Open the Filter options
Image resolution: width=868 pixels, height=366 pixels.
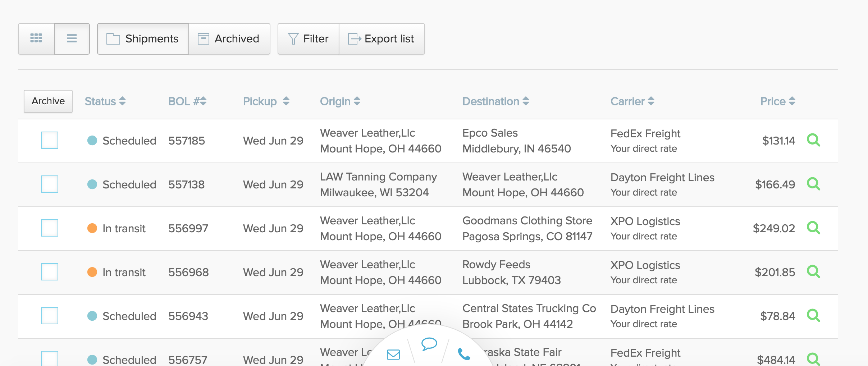click(x=309, y=39)
